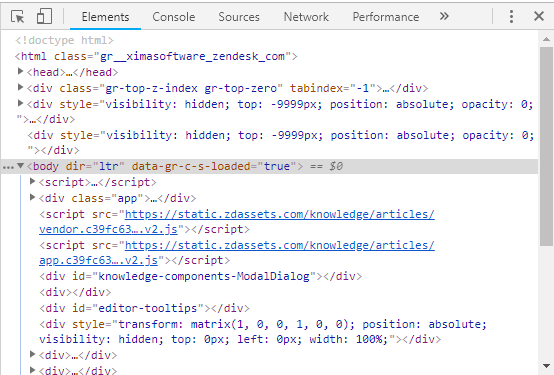Select the doctype html line

click(64, 40)
